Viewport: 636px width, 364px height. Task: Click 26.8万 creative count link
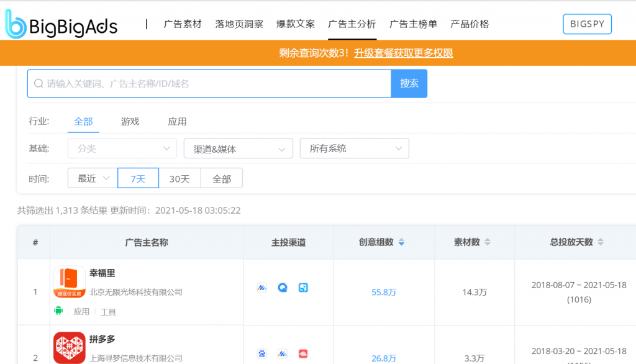(x=384, y=358)
